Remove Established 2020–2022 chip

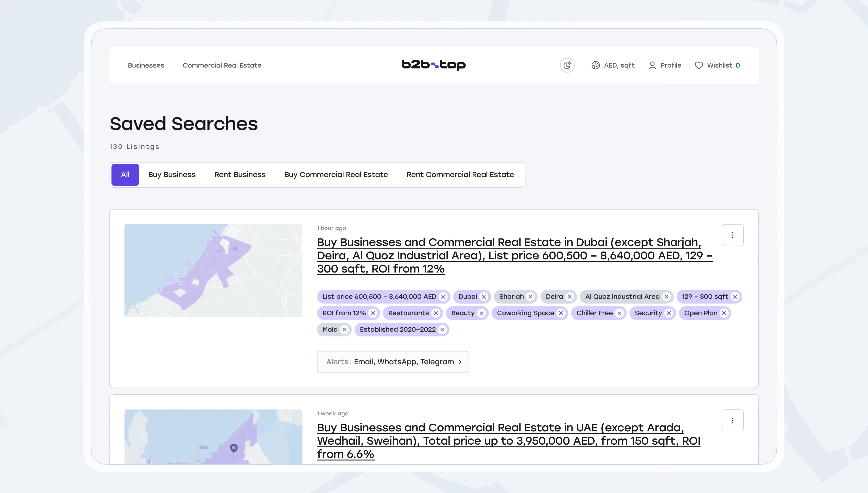(x=442, y=329)
